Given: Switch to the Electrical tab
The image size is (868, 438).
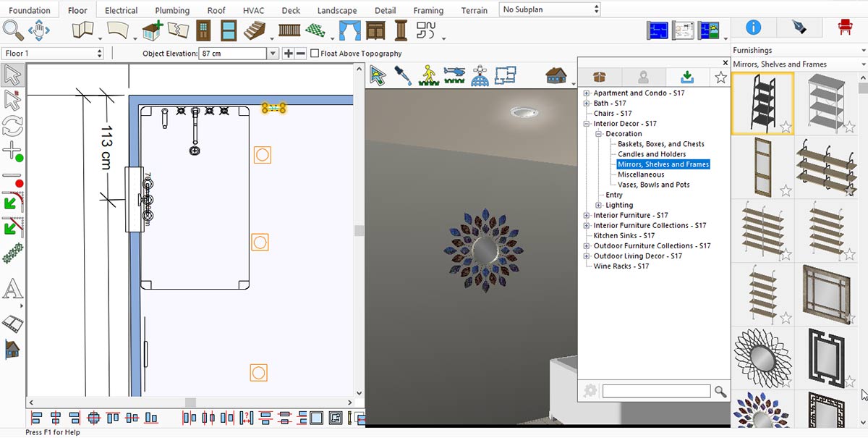Looking at the screenshot, I should tap(121, 10).
